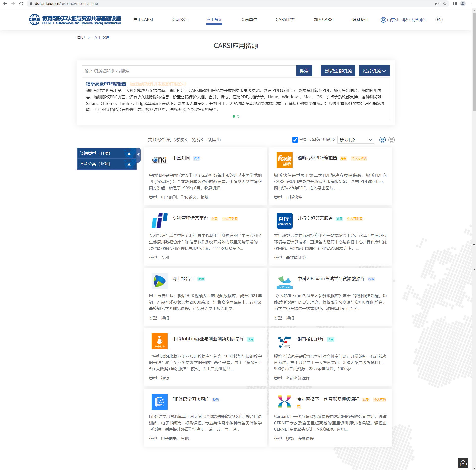The image size is (476, 470).
Task: Open 默认排序 sort dropdown
Action: click(356, 140)
